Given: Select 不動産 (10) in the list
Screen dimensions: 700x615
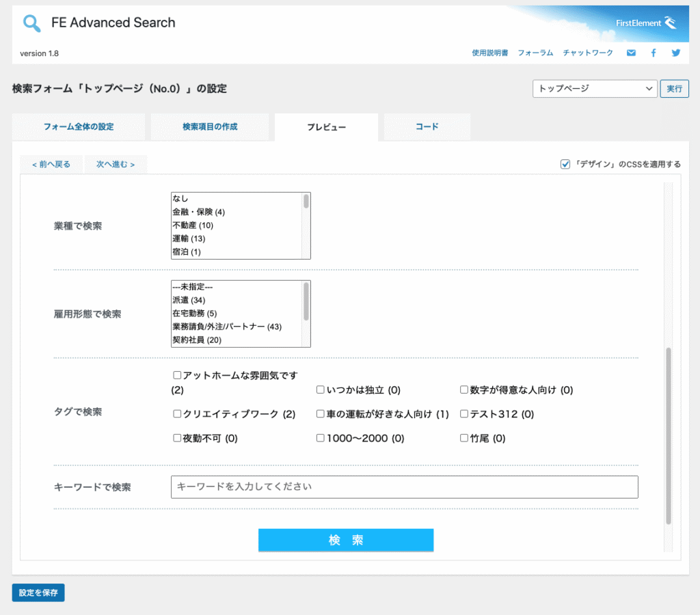Looking at the screenshot, I should tap(237, 225).
